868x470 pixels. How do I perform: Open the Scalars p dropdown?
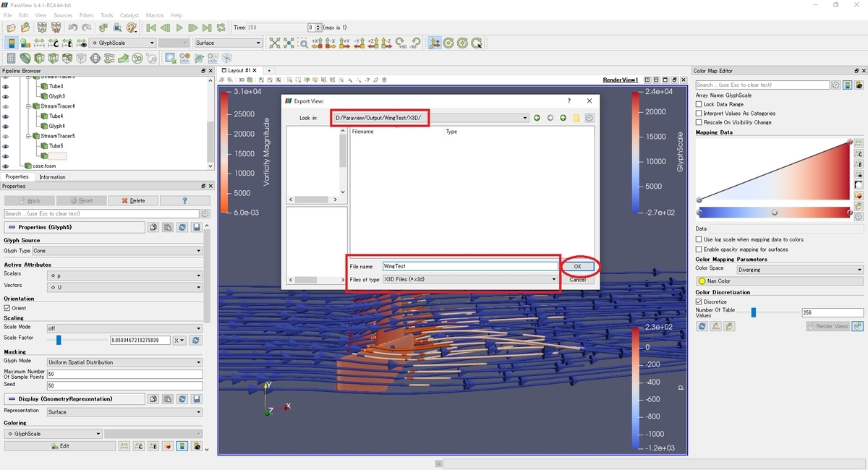click(124, 275)
